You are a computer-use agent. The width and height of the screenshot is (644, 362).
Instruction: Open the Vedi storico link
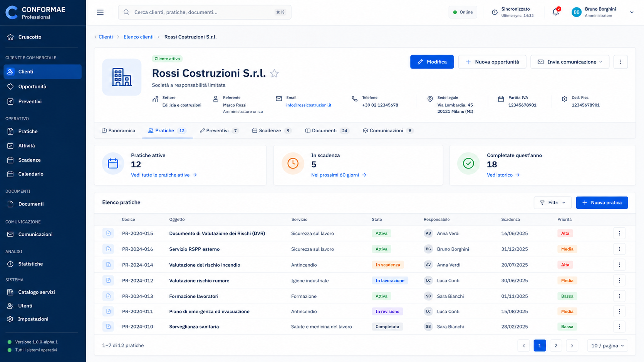503,175
